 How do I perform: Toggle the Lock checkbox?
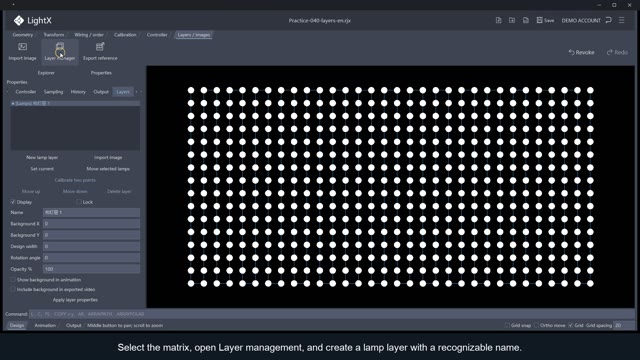79,202
